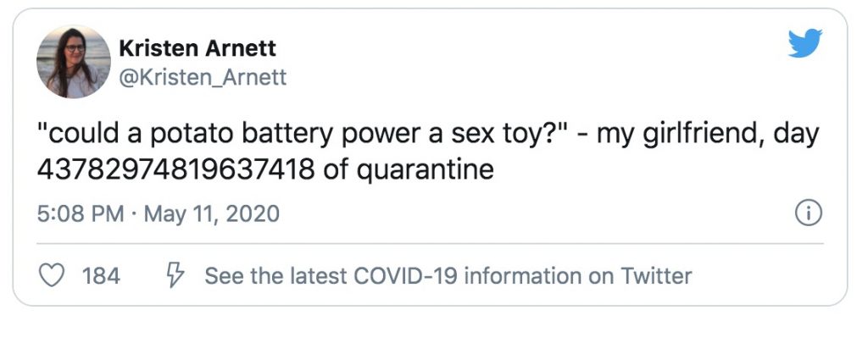Open Kristen Arnett's profile photo

coord(74,61)
